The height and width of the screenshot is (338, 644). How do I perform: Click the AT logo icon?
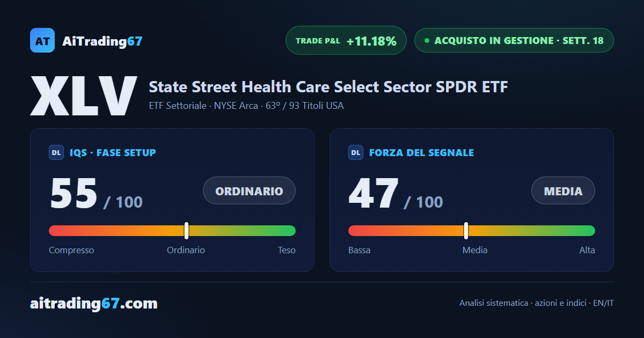pyautogui.click(x=42, y=40)
